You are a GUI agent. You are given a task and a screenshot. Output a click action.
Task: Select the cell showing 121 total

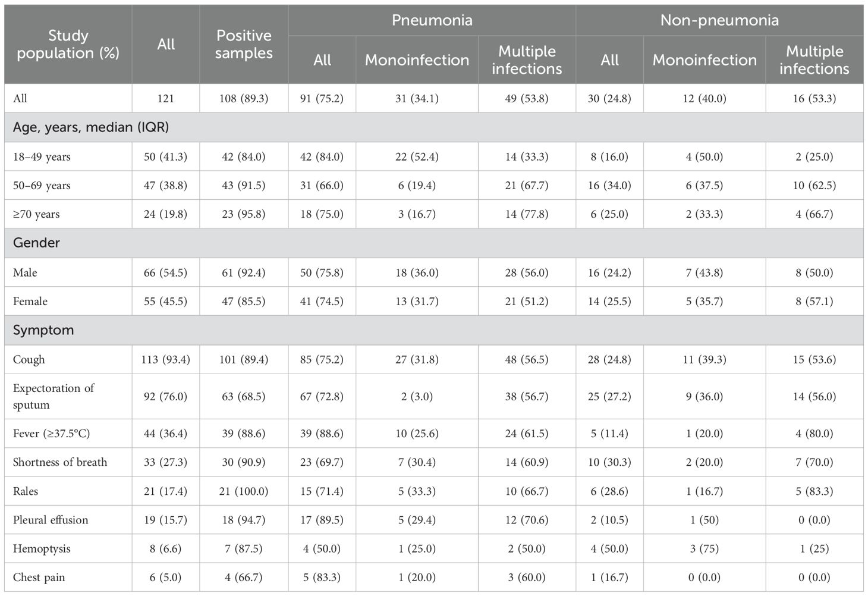166,98
